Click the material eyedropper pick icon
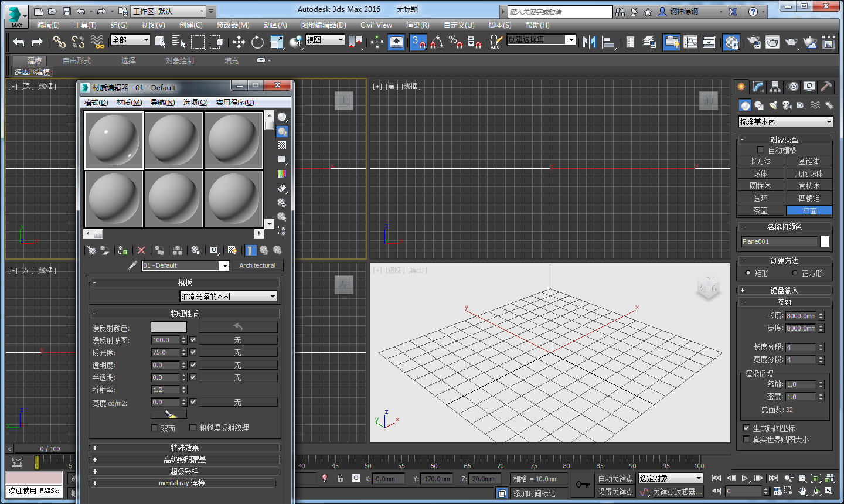The height and width of the screenshot is (504, 844). pos(132,265)
